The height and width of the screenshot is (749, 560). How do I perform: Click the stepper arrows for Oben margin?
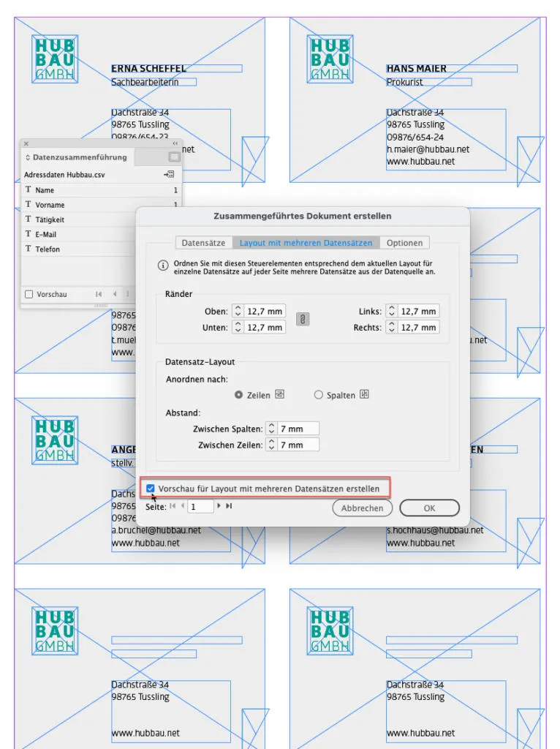click(238, 312)
